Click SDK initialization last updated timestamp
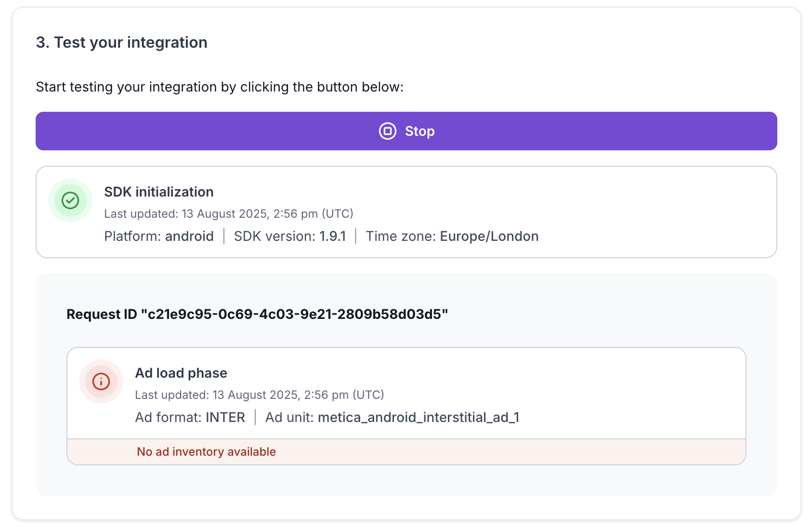Screen dimensions: 812x527 pos(229,213)
